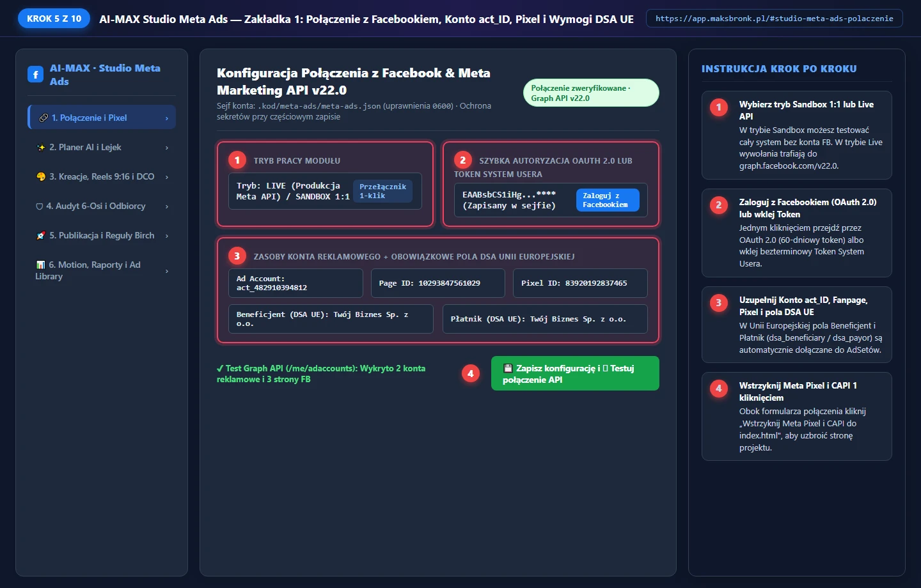Screen dimensions: 921x588
Task: Click the Page ID field
Action: point(437,283)
